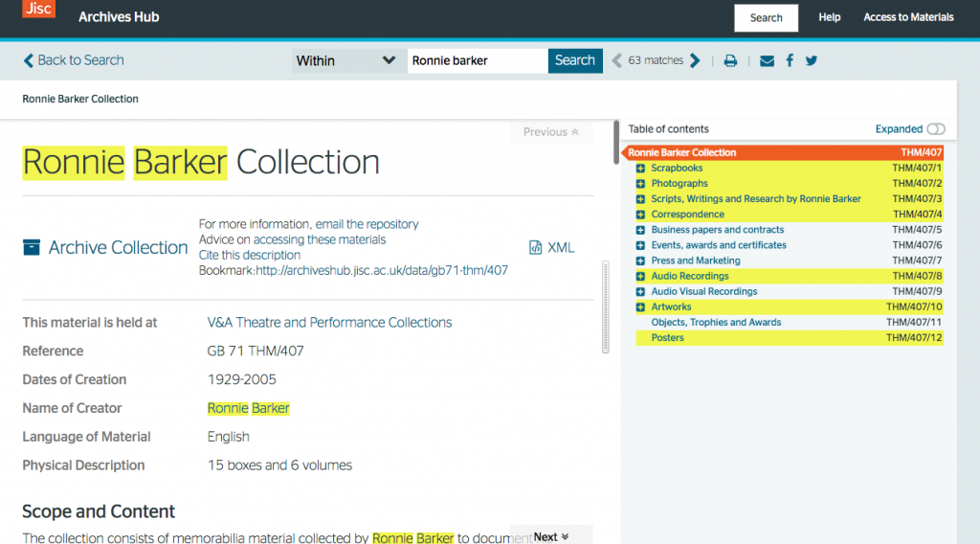980x544 pixels.
Task: Go to next match arrow
Action: pos(696,60)
